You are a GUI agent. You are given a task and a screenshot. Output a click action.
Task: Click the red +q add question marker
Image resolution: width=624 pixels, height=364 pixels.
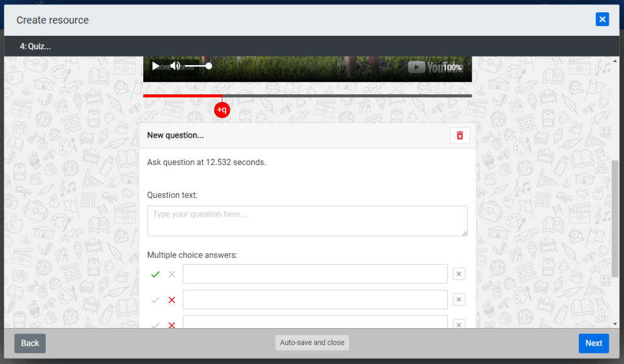pos(222,110)
